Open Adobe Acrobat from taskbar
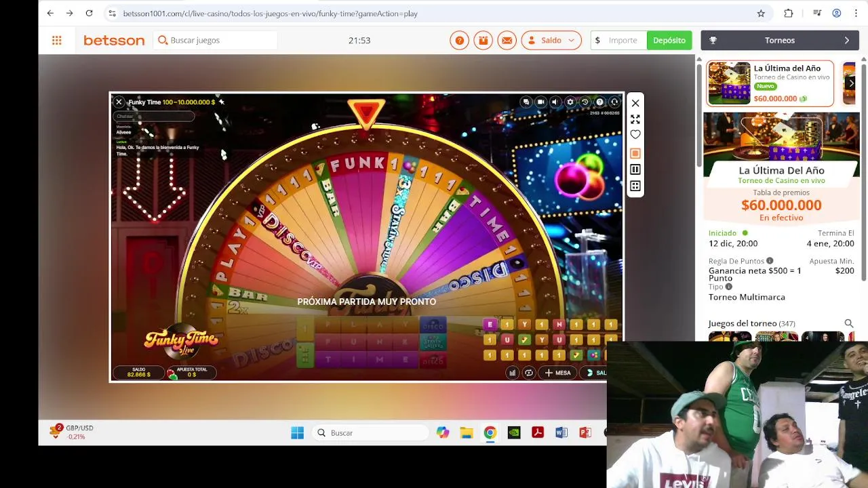The width and height of the screenshot is (868, 488). (538, 432)
